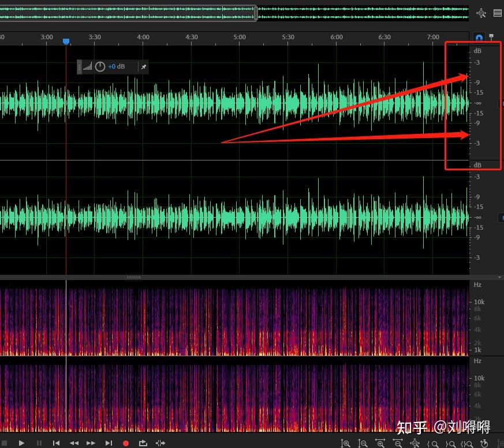Click the Zoom Out Full icon
Screen dimensions: 504x448
coord(415,442)
